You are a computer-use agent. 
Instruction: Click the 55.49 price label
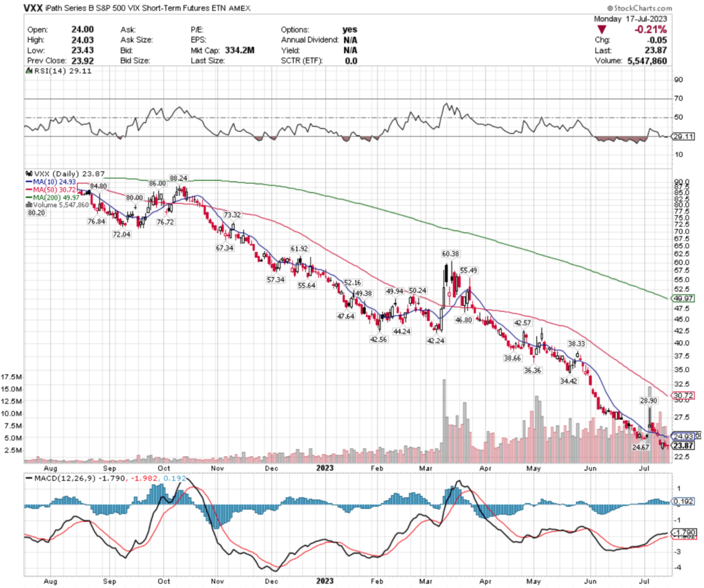[469, 270]
